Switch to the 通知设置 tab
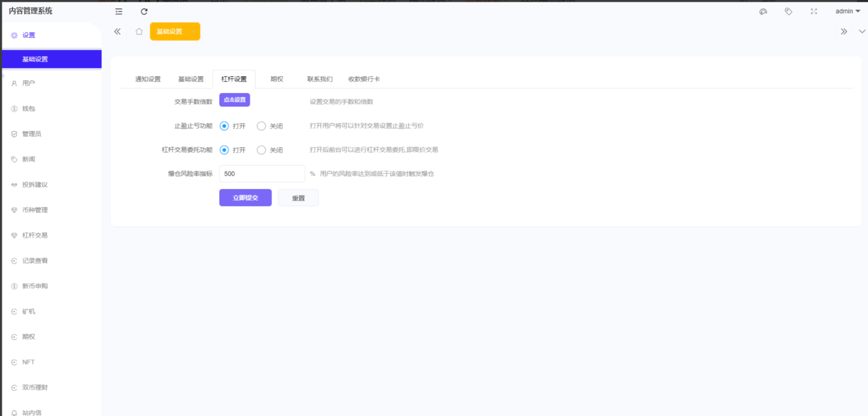Image resolution: width=868 pixels, height=416 pixels. tap(148, 79)
